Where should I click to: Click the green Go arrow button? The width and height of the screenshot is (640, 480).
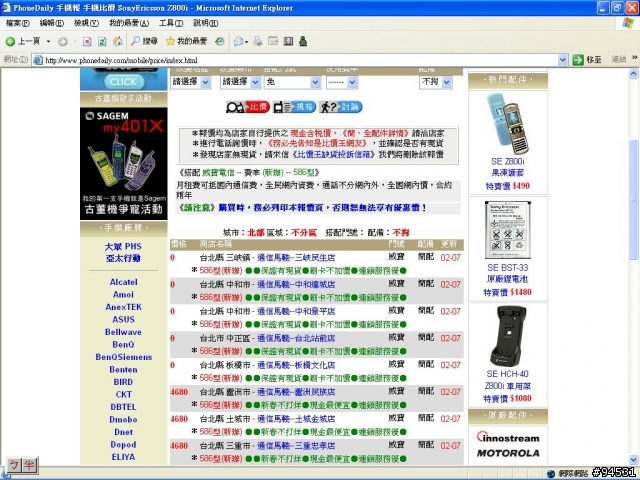578,60
